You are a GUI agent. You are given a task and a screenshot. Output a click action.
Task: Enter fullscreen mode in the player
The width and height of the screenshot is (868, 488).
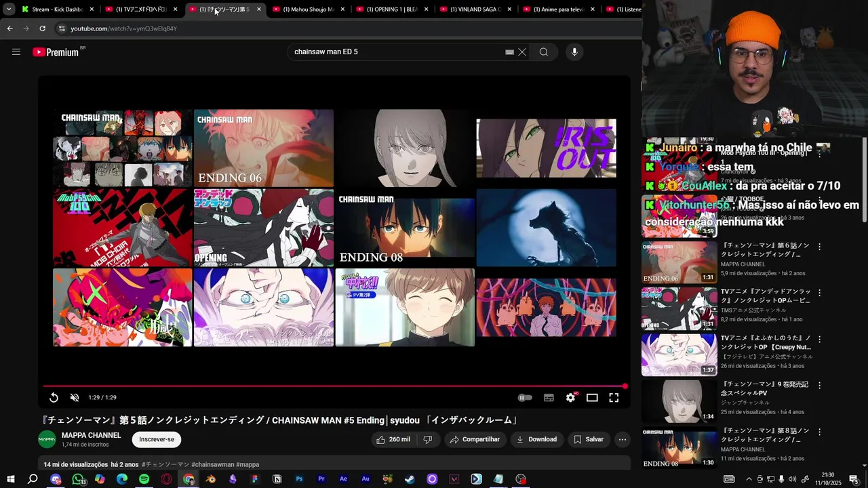coord(614,398)
